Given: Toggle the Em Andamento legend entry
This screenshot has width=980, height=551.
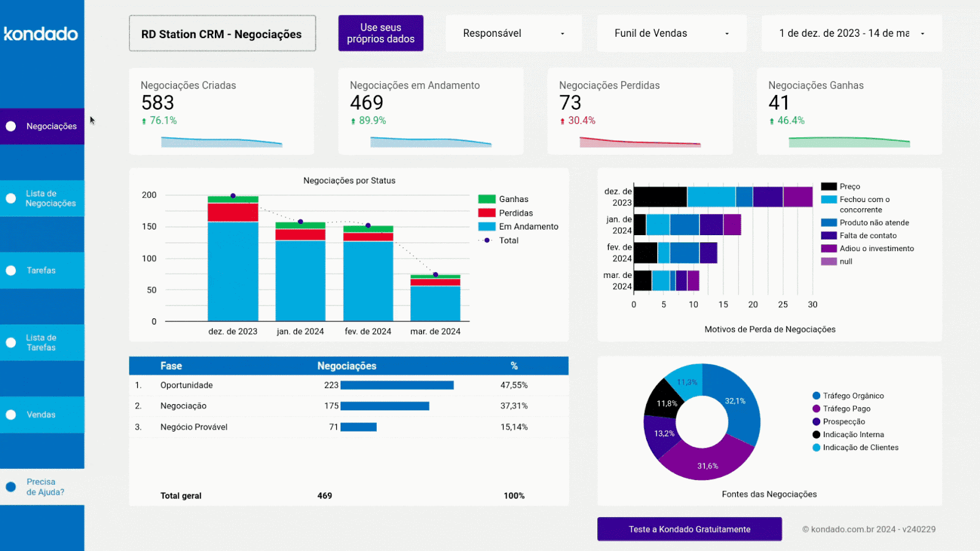Looking at the screenshot, I should point(487,226).
